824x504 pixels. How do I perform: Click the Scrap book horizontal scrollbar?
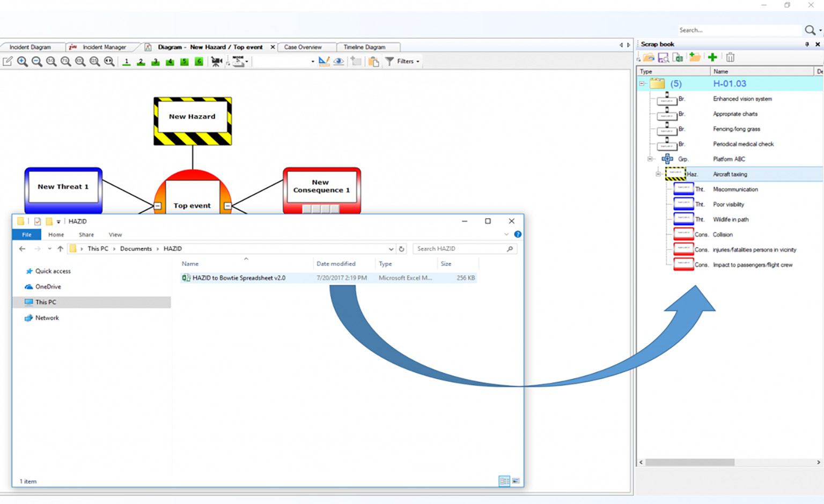(x=689, y=462)
